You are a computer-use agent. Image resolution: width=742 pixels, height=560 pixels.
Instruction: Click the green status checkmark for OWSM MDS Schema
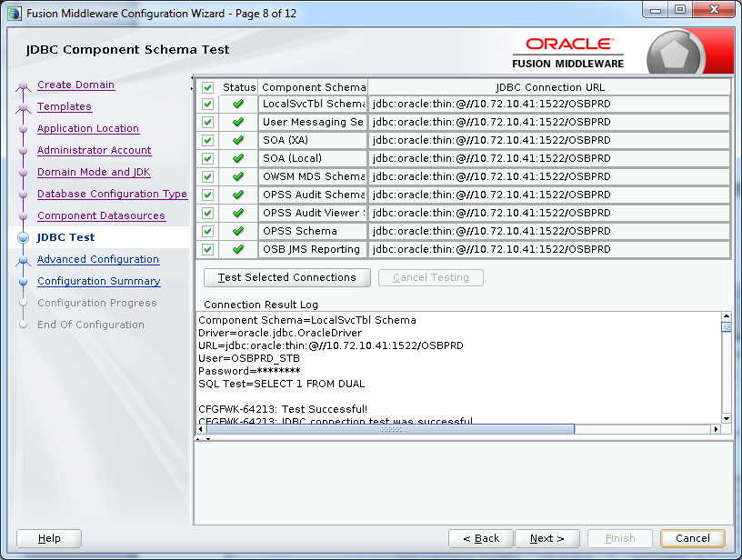coord(238,176)
